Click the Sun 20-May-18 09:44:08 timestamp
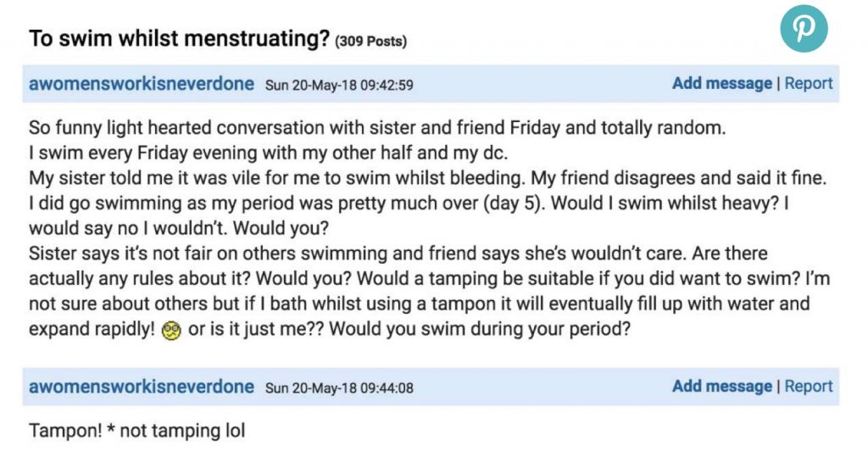The height and width of the screenshot is (457, 868). (339, 388)
